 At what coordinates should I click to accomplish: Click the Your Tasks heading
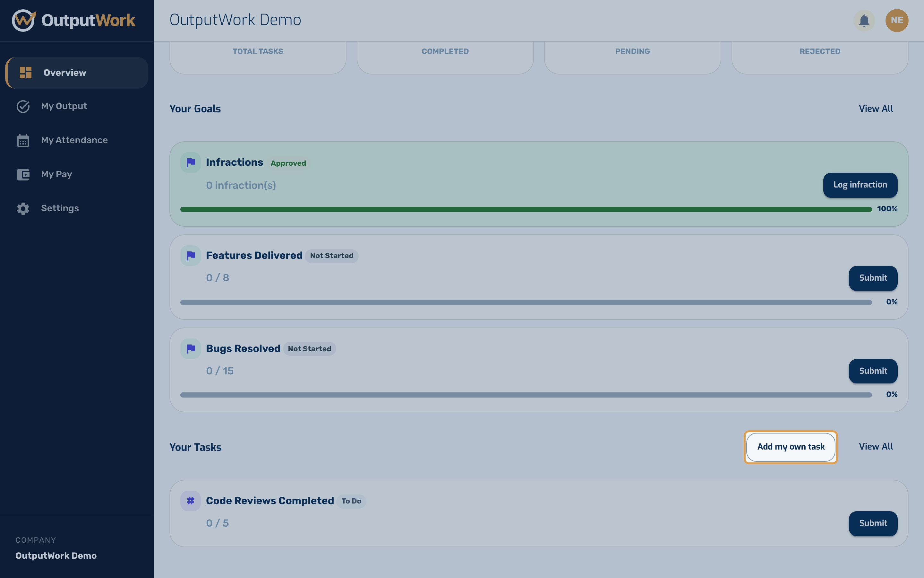click(x=195, y=447)
